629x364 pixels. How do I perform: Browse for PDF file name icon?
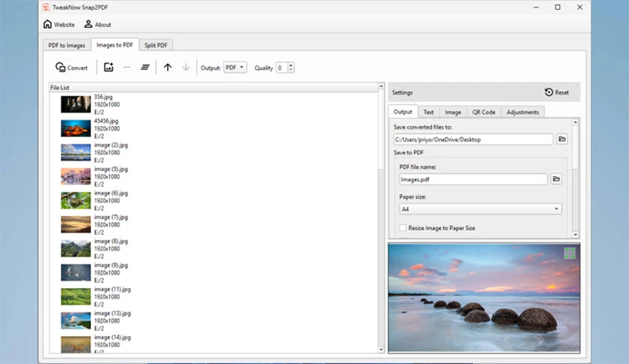point(556,179)
